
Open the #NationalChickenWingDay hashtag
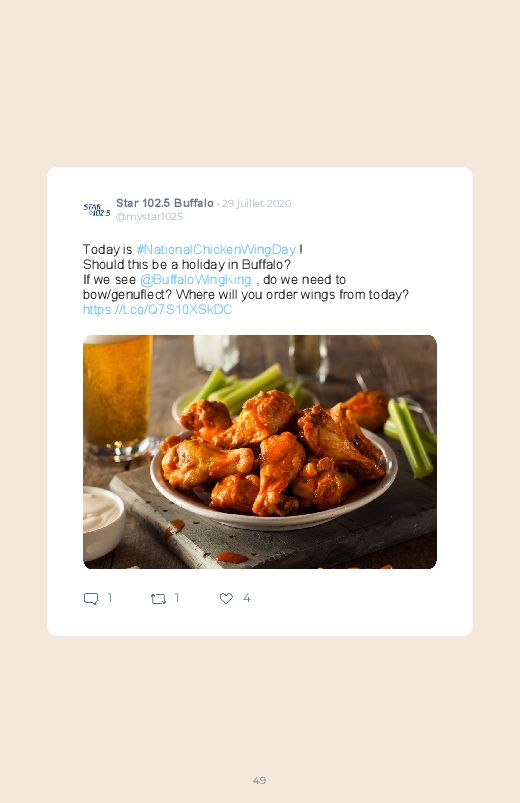216,249
